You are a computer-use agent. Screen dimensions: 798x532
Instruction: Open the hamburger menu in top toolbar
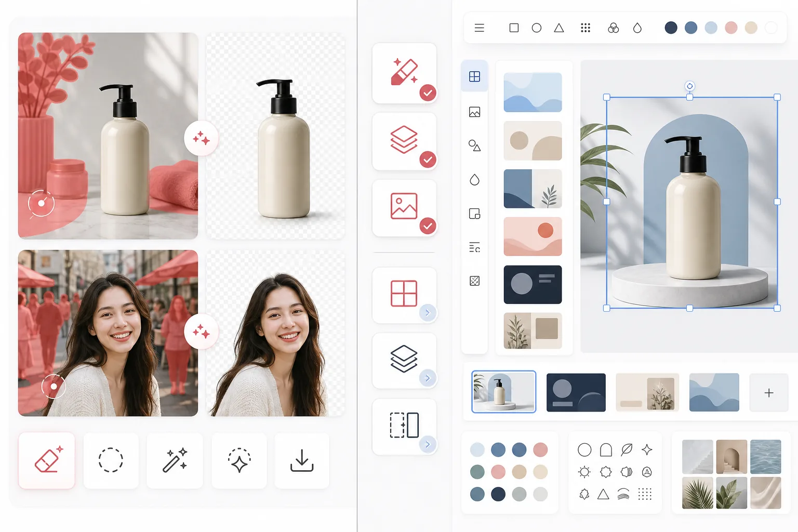[480, 28]
